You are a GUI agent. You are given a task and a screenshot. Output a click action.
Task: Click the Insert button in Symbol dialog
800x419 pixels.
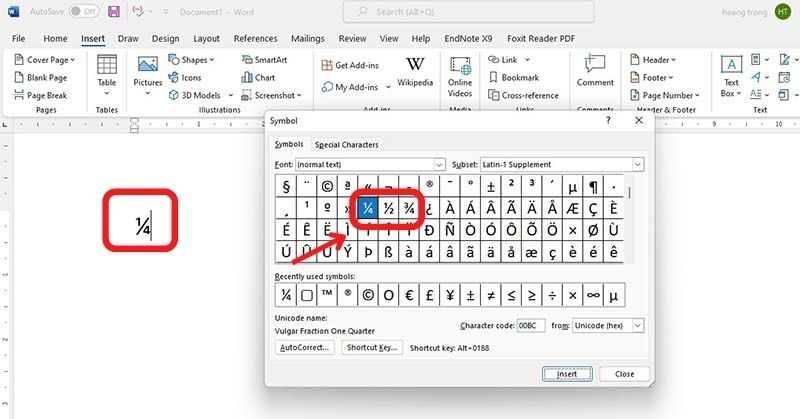coord(567,374)
